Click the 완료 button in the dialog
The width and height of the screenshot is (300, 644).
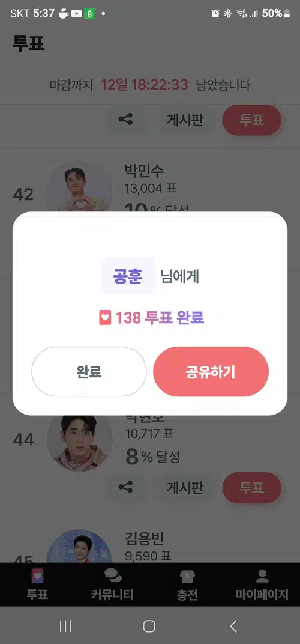coord(89,372)
